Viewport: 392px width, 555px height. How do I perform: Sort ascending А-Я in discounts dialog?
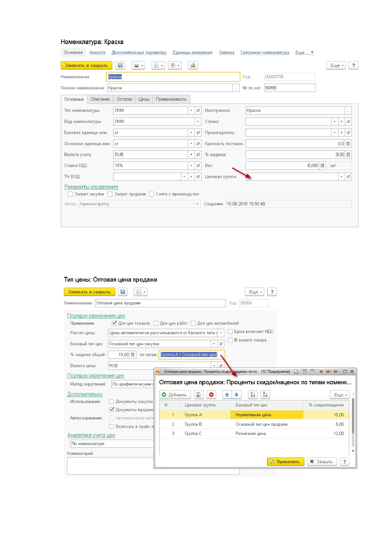[x=253, y=395]
